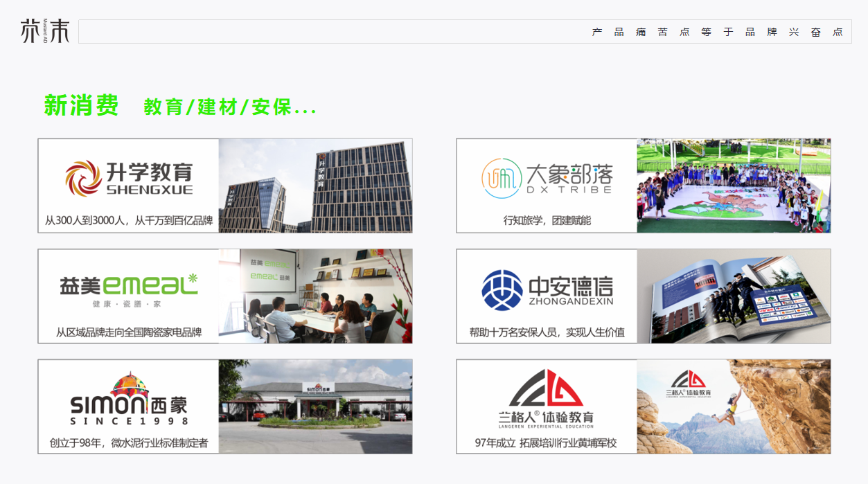Select caption 帮助十万名安保人员，实现人生价值
868x484 pixels.
coord(547,332)
